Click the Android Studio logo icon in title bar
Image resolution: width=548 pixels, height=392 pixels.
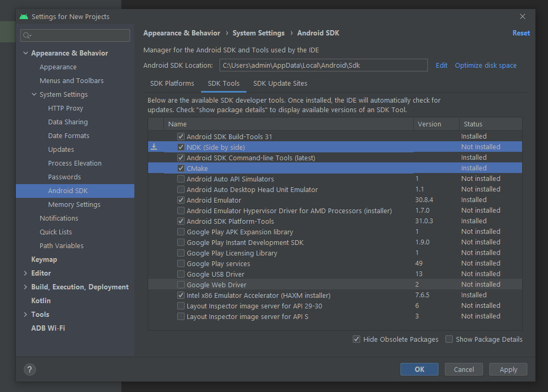(24, 16)
